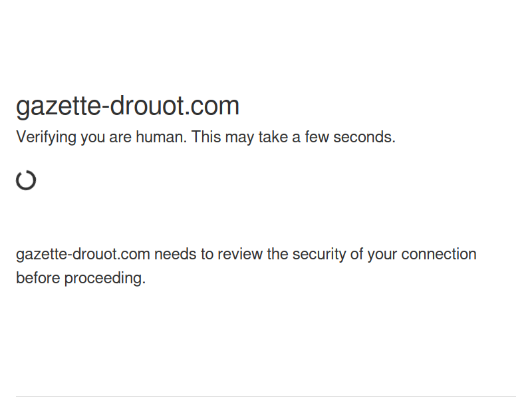Viewport: 532px width, 399px height.
Task: Click the word 'proceeding' in the last line
Action: click(x=105, y=278)
